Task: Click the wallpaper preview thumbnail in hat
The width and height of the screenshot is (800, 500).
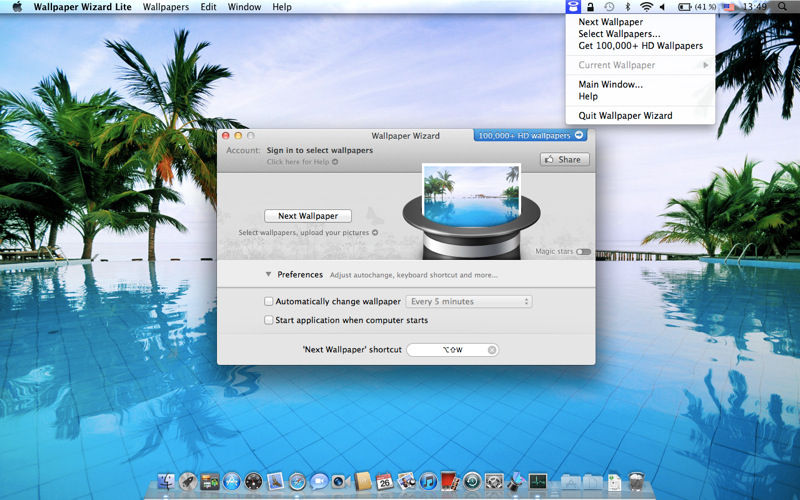Action: pyautogui.click(x=471, y=195)
